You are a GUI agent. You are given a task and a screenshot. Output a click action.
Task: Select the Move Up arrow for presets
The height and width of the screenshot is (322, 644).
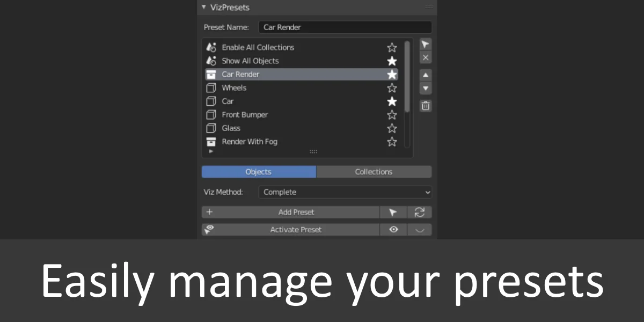(x=425, y=75)
